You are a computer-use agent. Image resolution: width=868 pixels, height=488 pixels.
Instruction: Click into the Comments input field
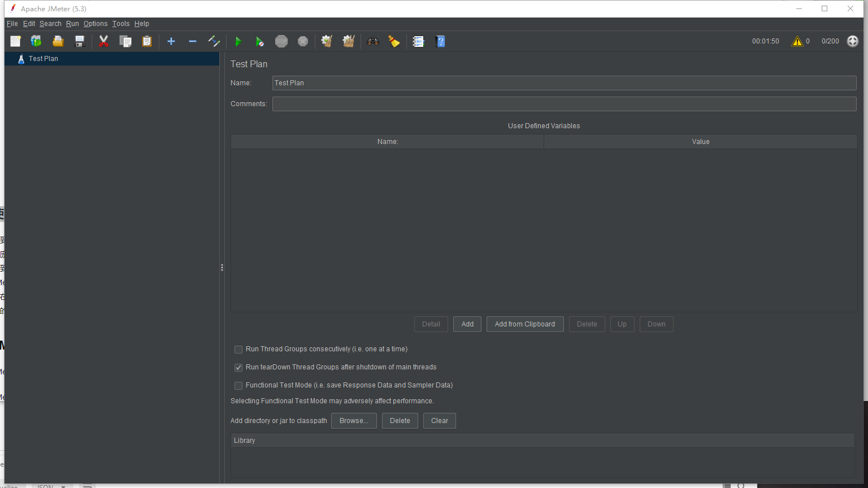pos(565,104)
